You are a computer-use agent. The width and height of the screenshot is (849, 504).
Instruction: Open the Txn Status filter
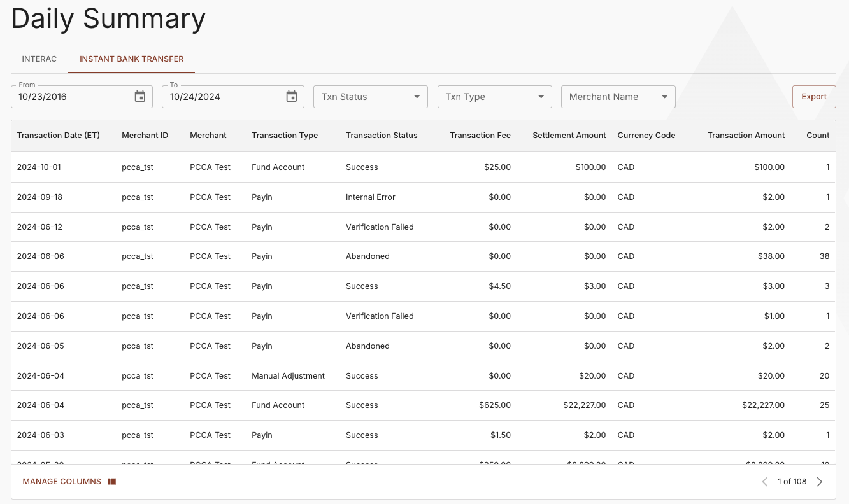pyautogui.click(x=370, y=96)
